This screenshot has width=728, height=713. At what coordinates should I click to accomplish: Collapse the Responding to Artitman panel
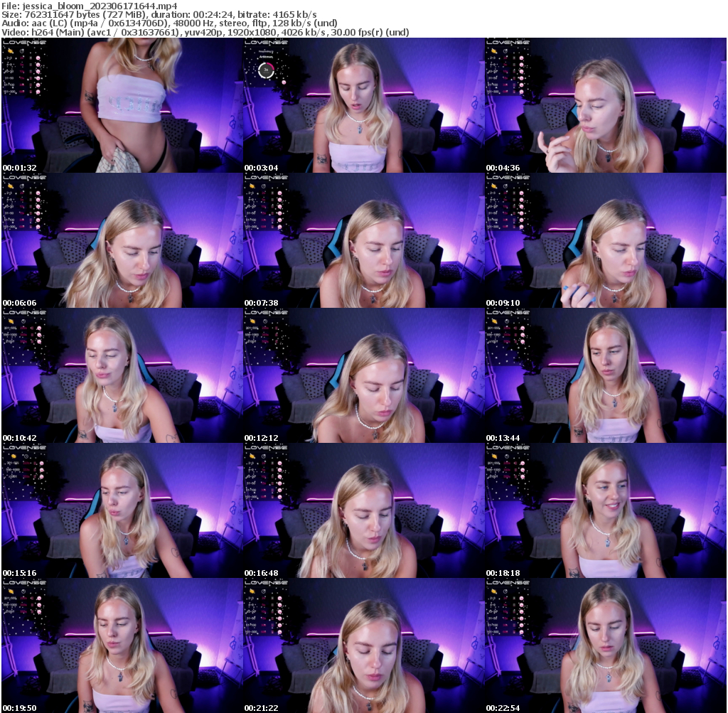[x=266, y=55]
